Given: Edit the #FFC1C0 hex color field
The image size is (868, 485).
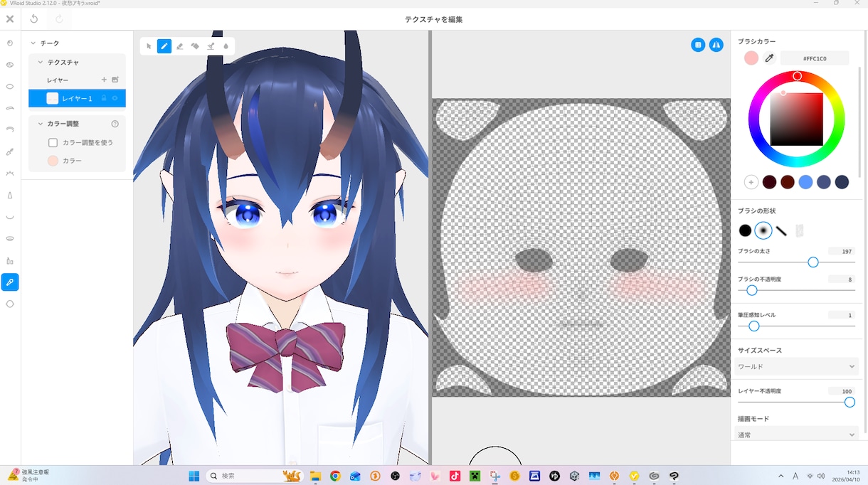Looking at the screenshot, I should click(815, 58).
